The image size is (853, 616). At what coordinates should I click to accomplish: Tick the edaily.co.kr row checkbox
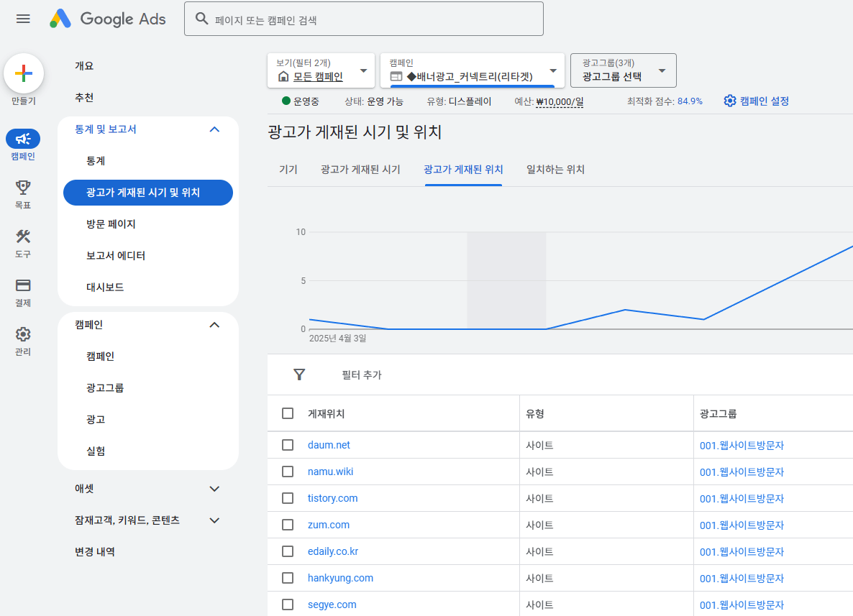pyautogui.click(x=288, y=551)
